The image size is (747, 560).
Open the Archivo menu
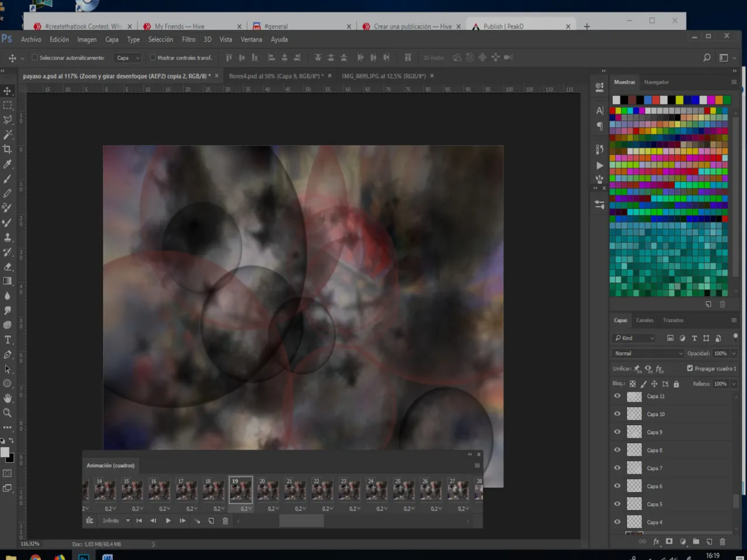(31, 40)
